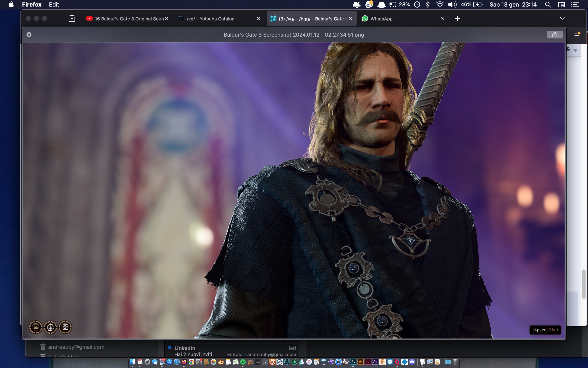Open Spotlight search in menu bar

[548, 4]
